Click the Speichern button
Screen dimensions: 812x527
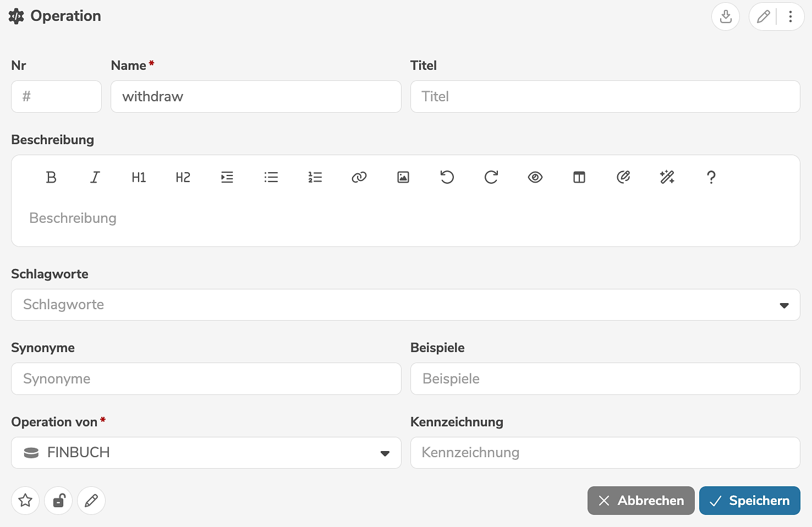[749, 501]
